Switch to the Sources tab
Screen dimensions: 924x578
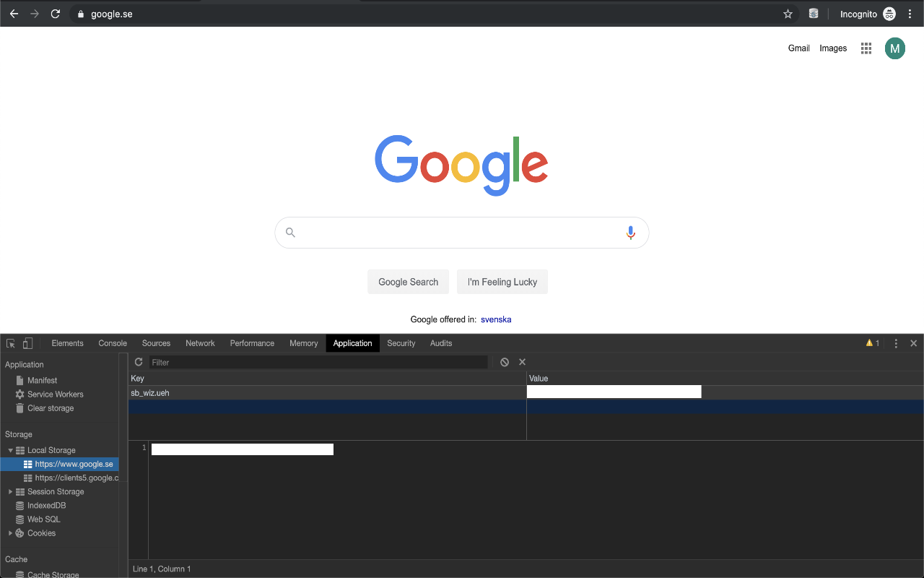coord(156,343)
